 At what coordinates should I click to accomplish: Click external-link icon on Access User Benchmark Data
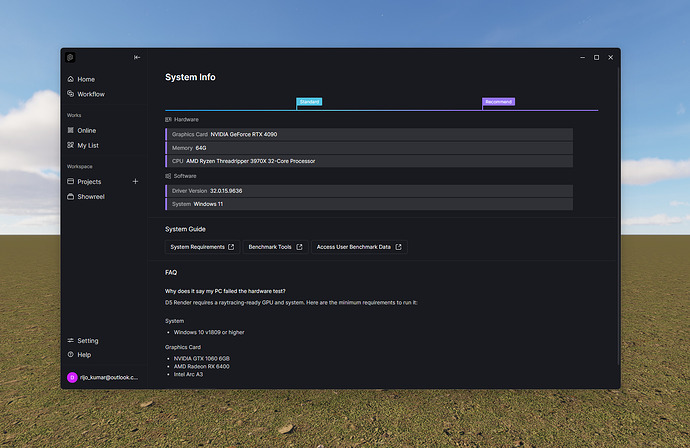tap(398, 247)
